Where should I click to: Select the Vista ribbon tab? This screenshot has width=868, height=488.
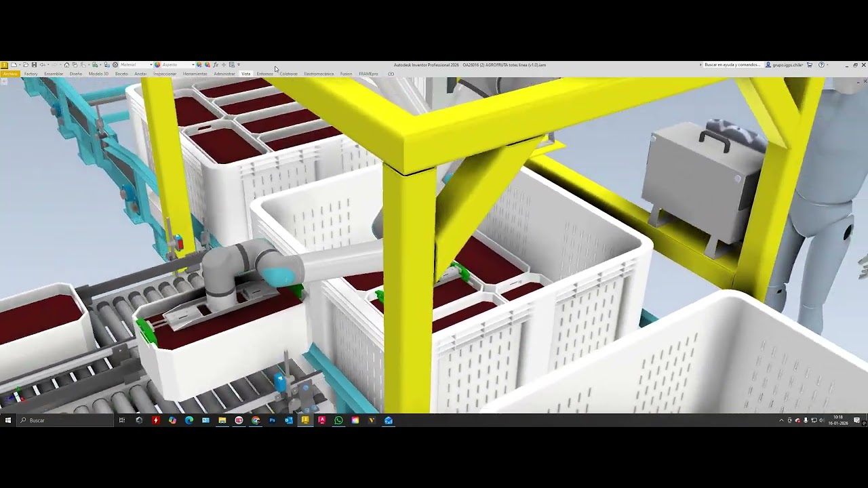point(245,74)
